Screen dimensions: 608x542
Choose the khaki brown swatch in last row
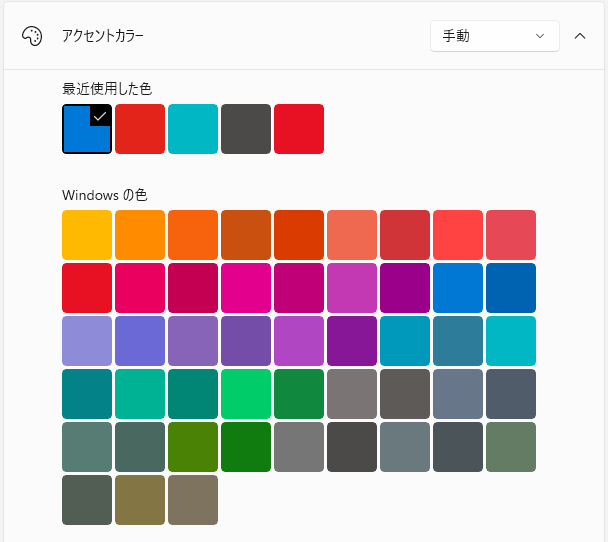point(140,500)
